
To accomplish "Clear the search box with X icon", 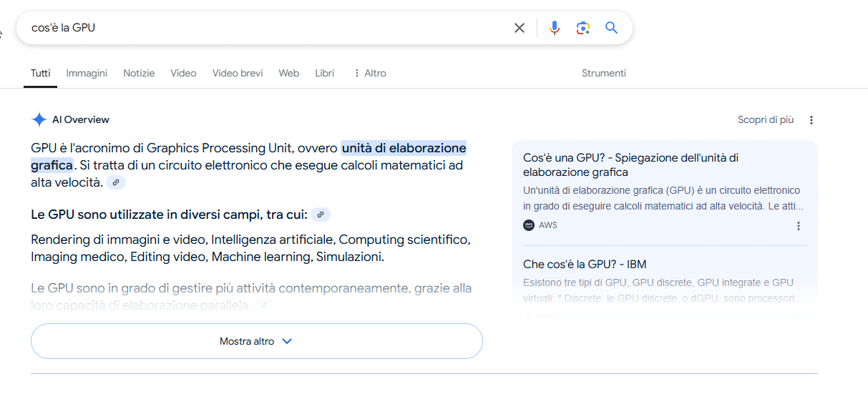I will point(520,28).
